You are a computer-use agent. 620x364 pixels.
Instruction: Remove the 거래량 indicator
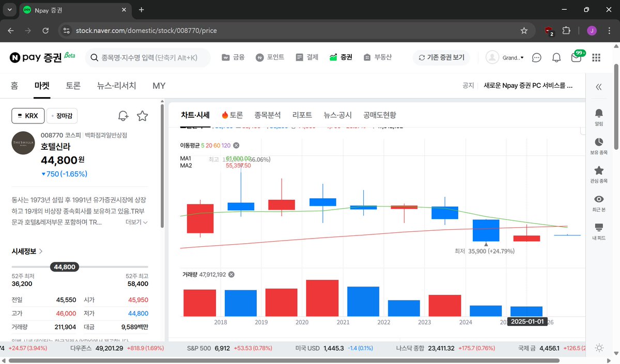[231, 275]
